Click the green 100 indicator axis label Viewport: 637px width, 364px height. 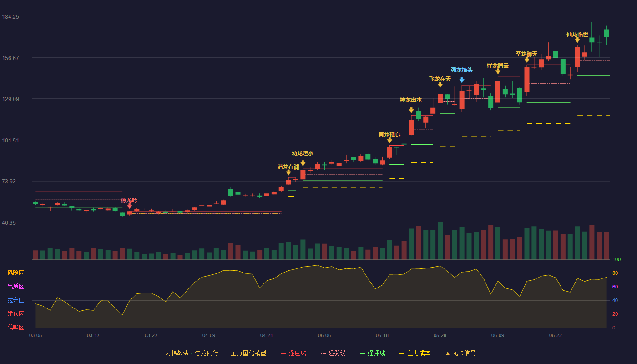(x=617, y=260)
